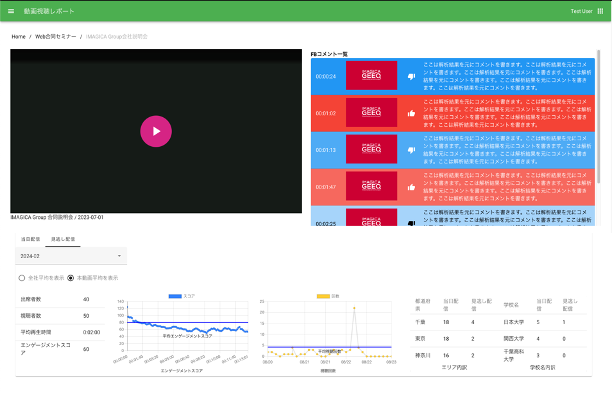
Task: Expand the 2024-02 month dropdown
Action: point(71,256)
